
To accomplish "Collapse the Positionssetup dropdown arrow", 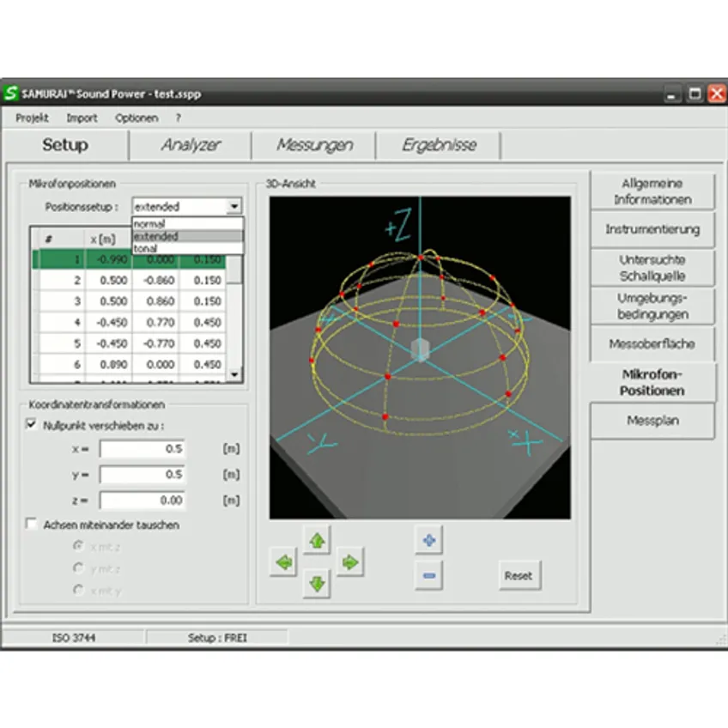I will click(234, 206).
